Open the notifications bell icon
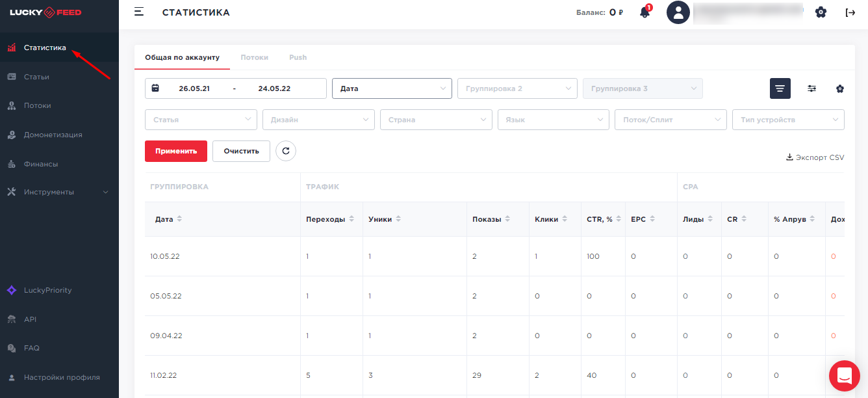 point(645,12)
